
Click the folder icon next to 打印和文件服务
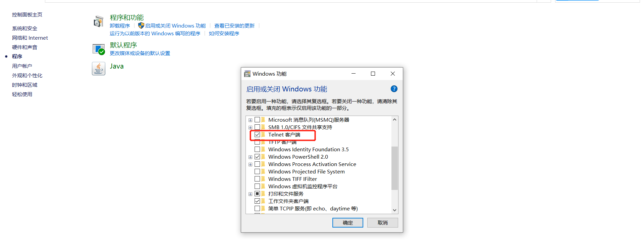263,194
